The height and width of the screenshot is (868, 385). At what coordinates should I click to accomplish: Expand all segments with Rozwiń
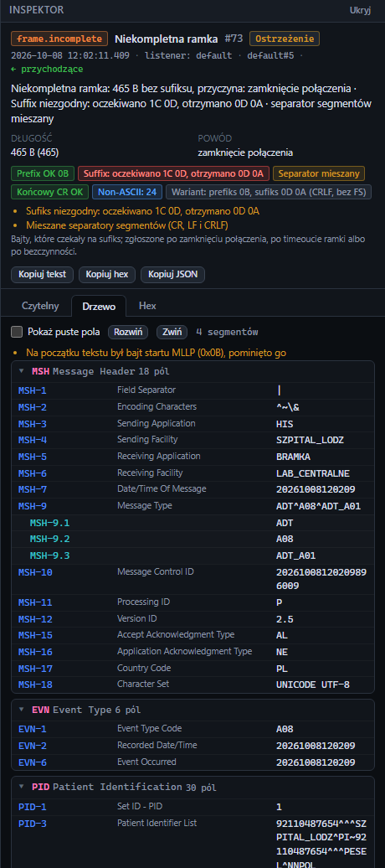point(128,332)
